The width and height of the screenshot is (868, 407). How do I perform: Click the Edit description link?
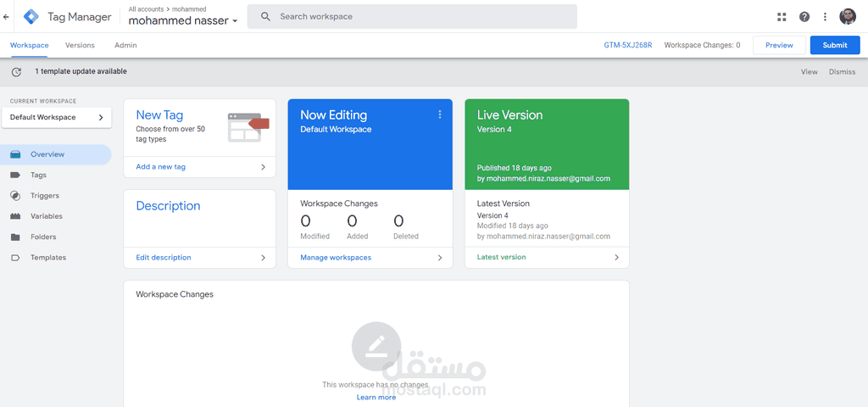(x=164, y=258)
